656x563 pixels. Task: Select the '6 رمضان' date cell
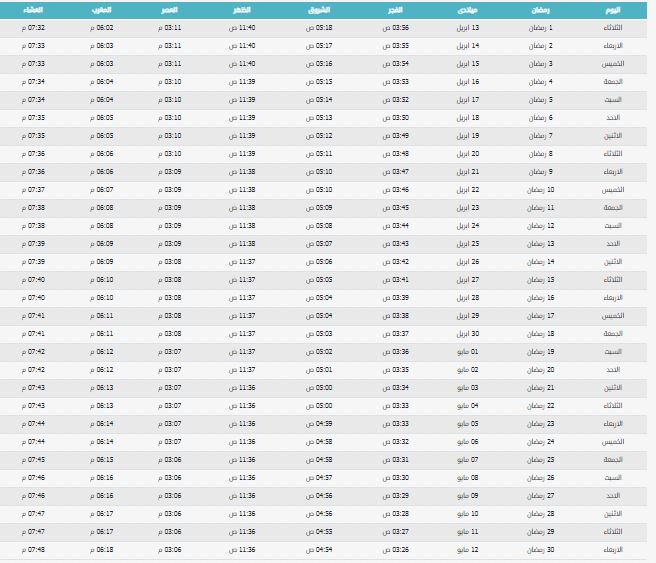pos(541,118)
